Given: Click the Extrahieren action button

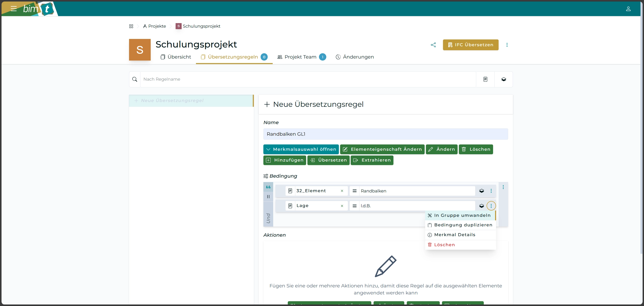Looking at the screenshot, I should pos(372,160).
